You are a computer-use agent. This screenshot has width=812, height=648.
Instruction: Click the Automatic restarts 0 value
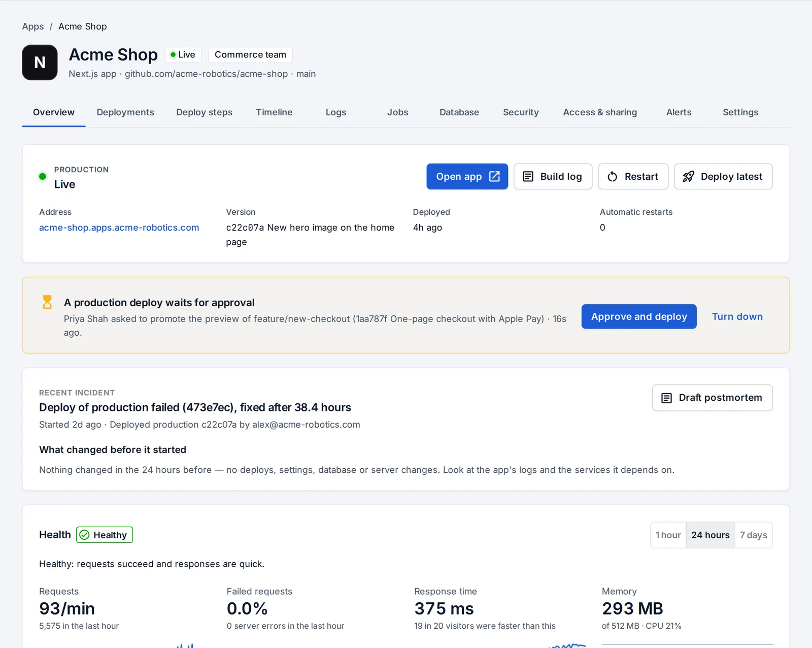(602, 228)
